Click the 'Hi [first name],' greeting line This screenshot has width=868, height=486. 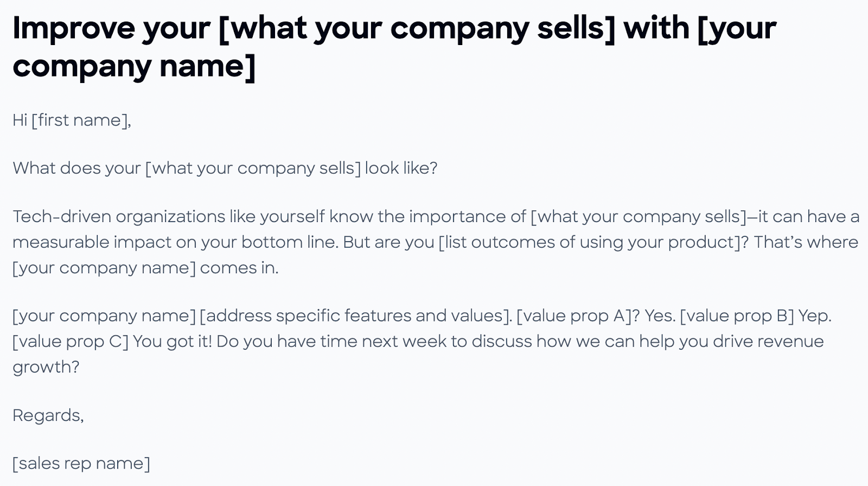click(x=72, y=120)
